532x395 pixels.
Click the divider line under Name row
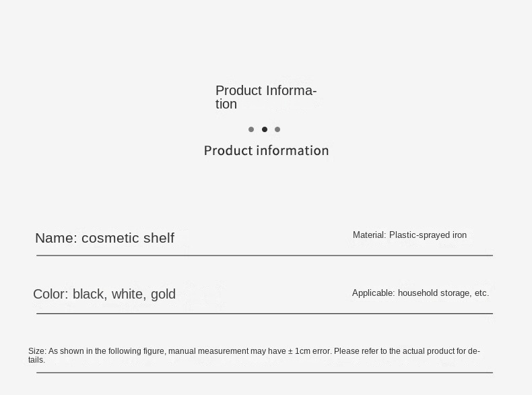tap(265, 255)
